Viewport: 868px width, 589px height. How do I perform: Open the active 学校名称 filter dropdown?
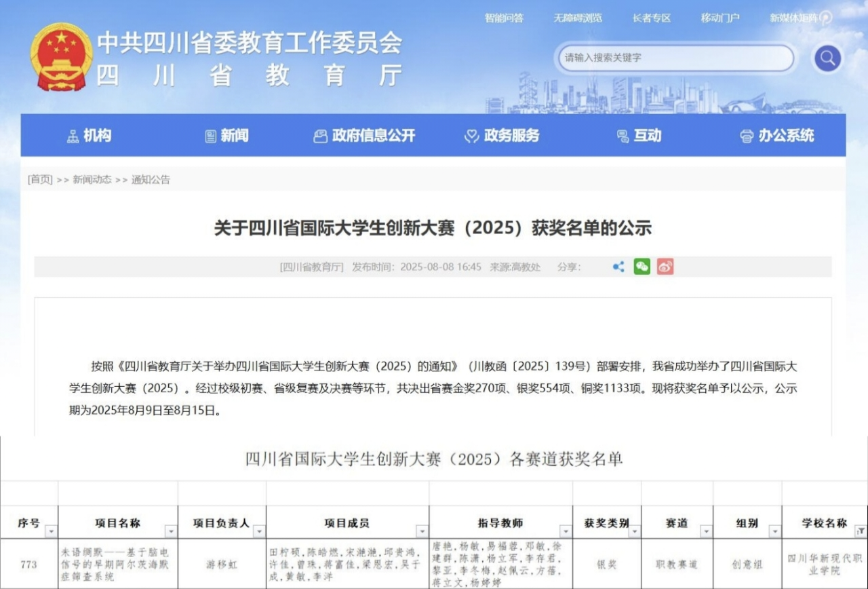(861, 532)
